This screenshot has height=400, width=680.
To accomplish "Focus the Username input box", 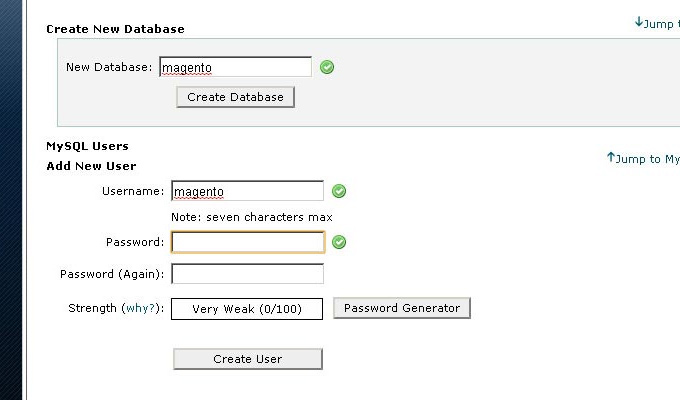I will coord(248,191).
